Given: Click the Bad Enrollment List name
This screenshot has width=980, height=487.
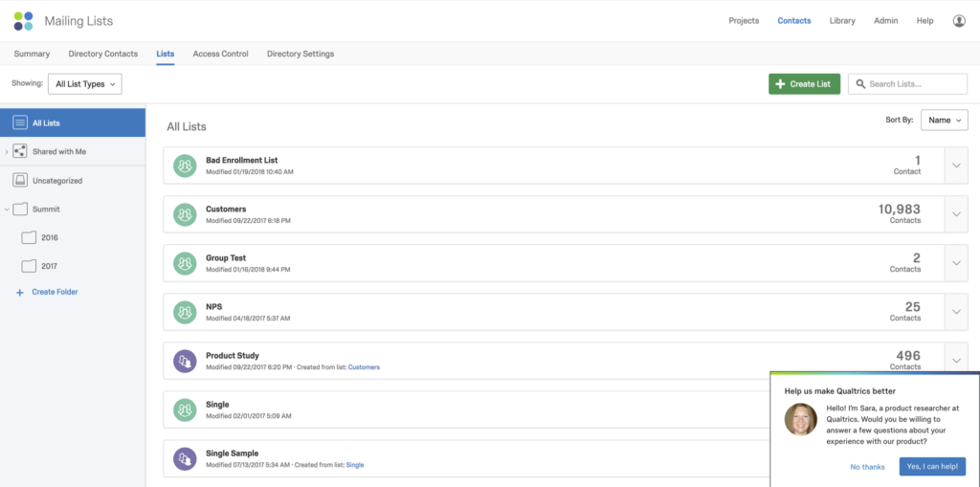Looking at the screenshot, I should tap(242, 160).
